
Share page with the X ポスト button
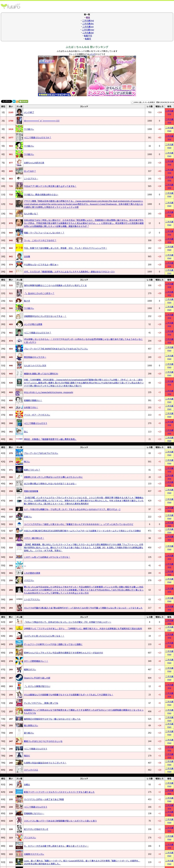tap(6, 101)
